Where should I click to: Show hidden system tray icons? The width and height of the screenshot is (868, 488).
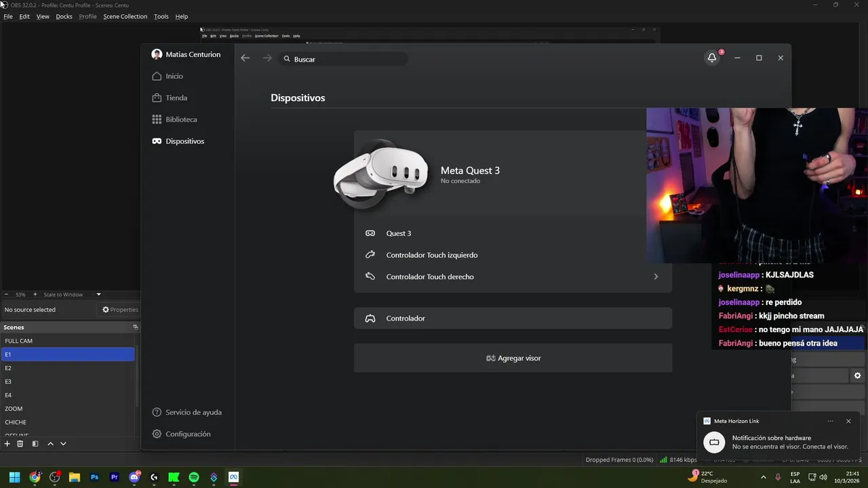[764, 477]
